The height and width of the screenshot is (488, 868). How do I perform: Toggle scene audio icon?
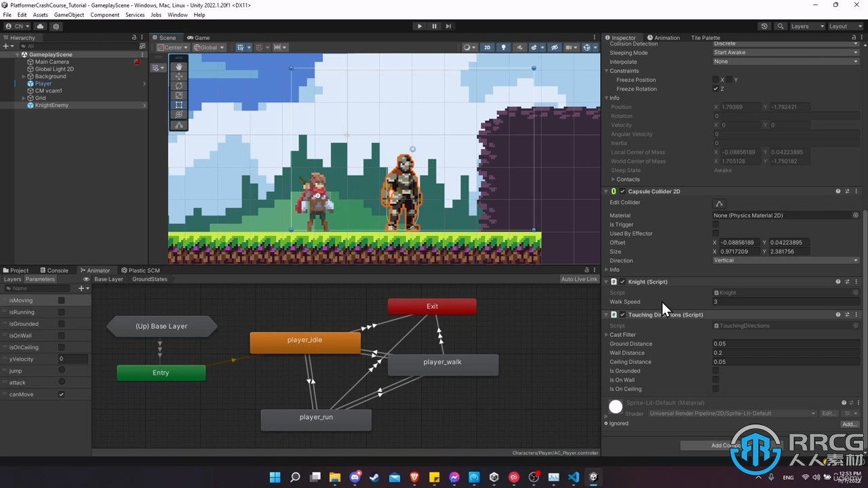pyautogui.click(x=519, y=47)
